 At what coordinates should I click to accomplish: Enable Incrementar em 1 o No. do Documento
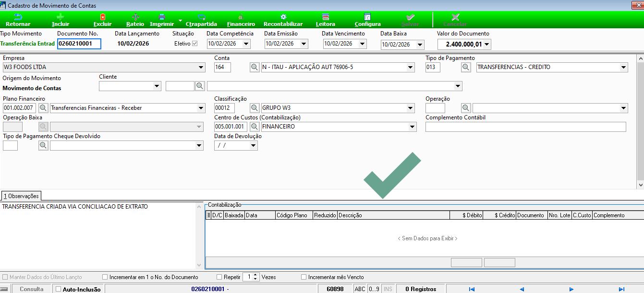click(105, 277)
